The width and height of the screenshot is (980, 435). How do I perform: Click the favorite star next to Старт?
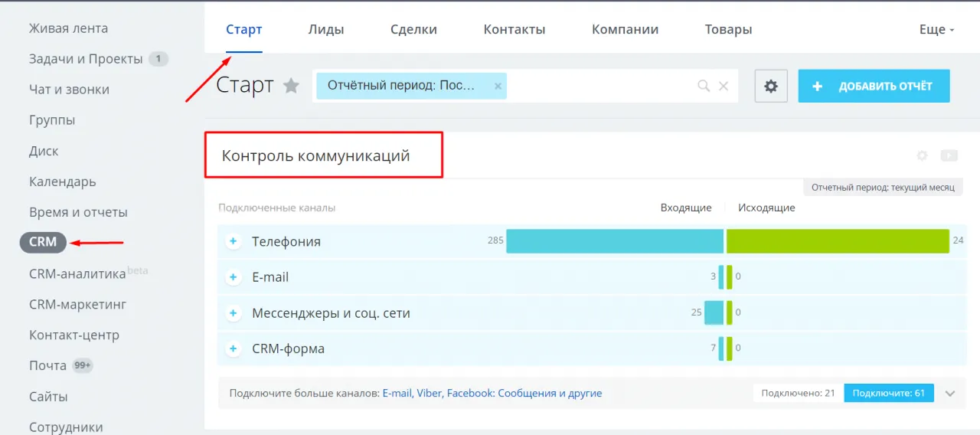tap(291, 86)
